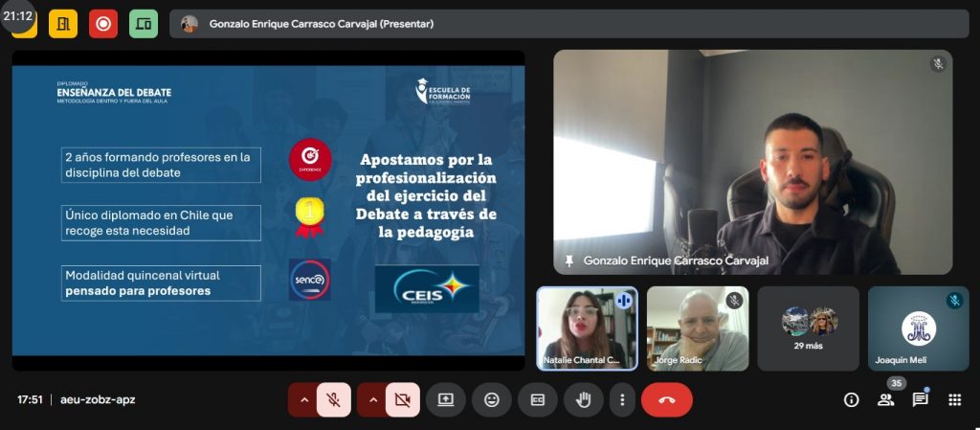
Task: Expand microphone audio settings arrow
Action: [x=303, y=399]
